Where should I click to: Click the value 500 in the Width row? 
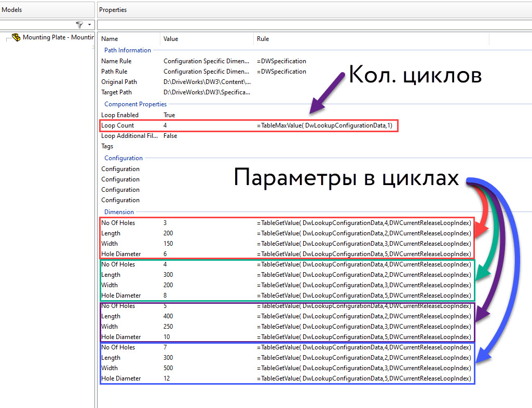click(168, 368)
